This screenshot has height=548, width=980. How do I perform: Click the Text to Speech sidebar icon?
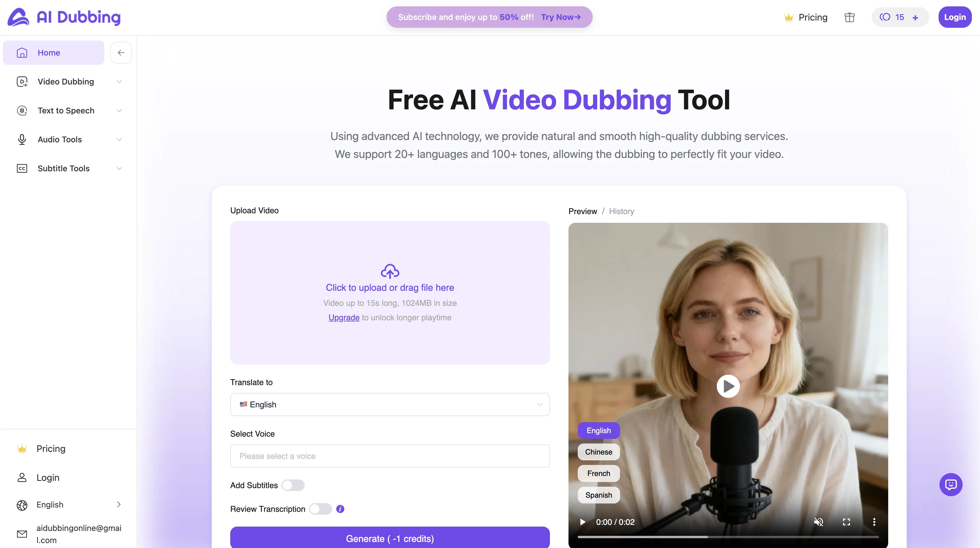pyautogui.click(x=22, y=111)
